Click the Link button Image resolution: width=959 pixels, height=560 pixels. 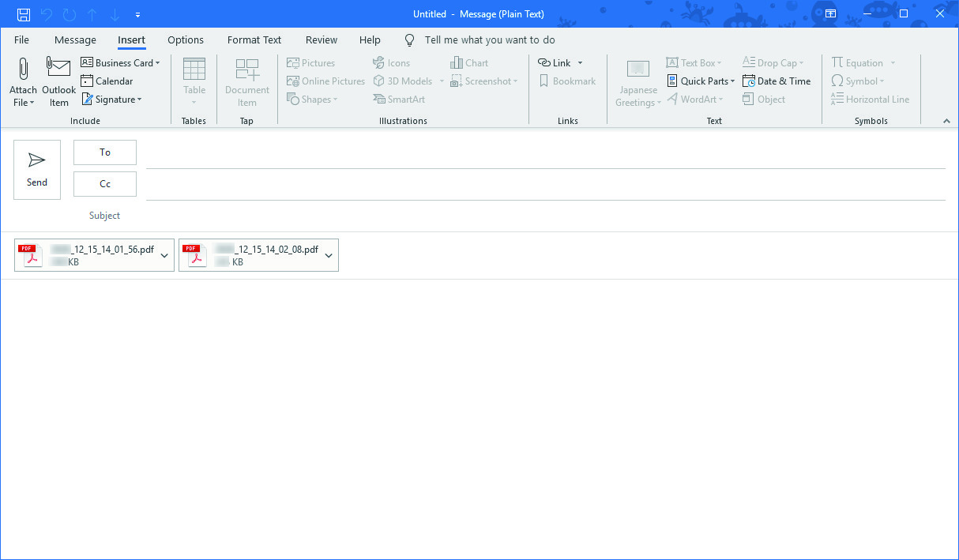(x=554, y=62)
